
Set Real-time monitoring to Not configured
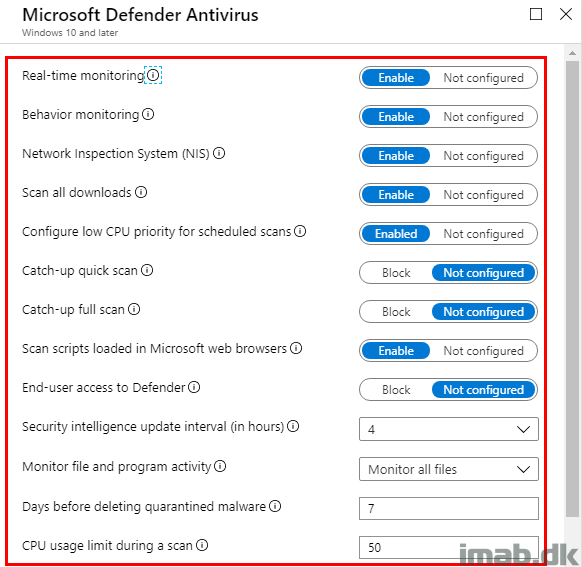(x=483, y=78)
